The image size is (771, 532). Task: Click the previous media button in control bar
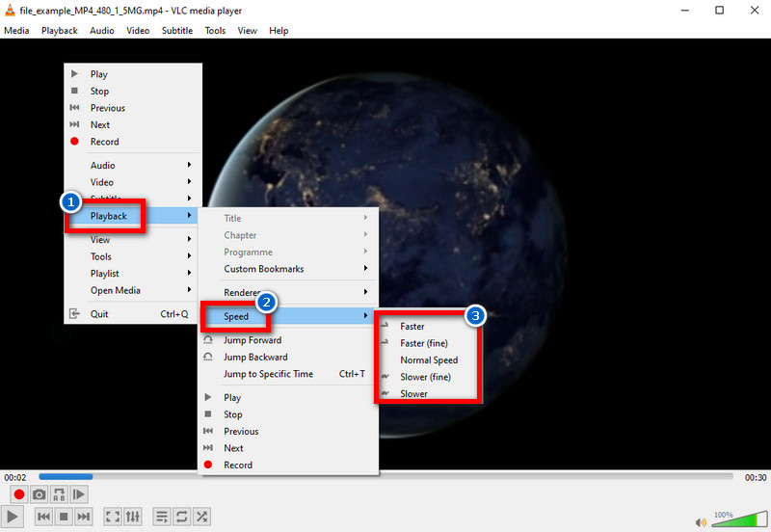coord(43,517)
